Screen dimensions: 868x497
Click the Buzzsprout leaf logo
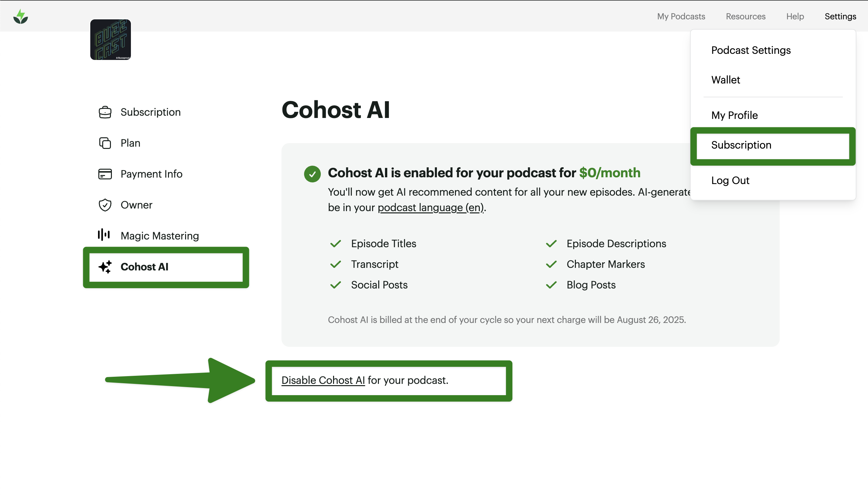pos(21,16)
